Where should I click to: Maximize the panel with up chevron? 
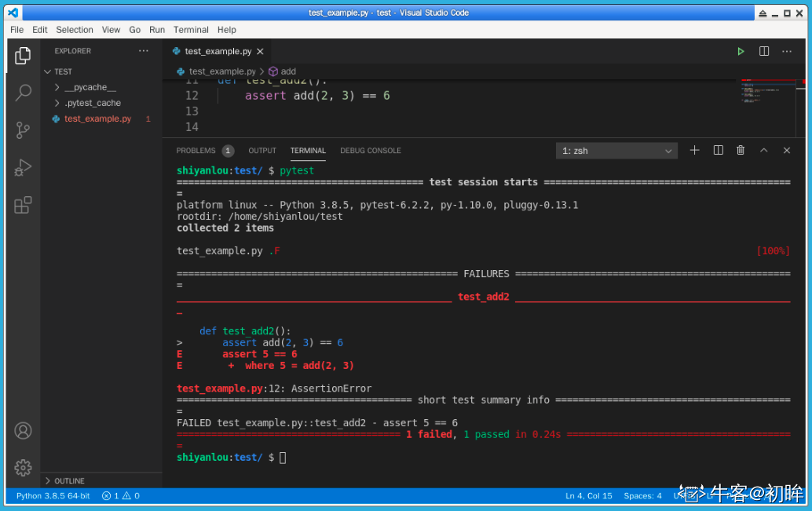tap(763, 150)
